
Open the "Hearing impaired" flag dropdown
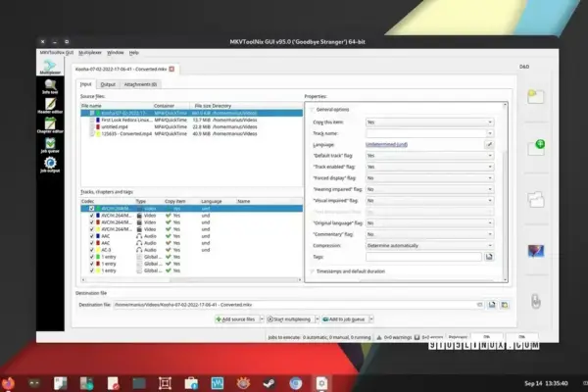click(429, 189)
